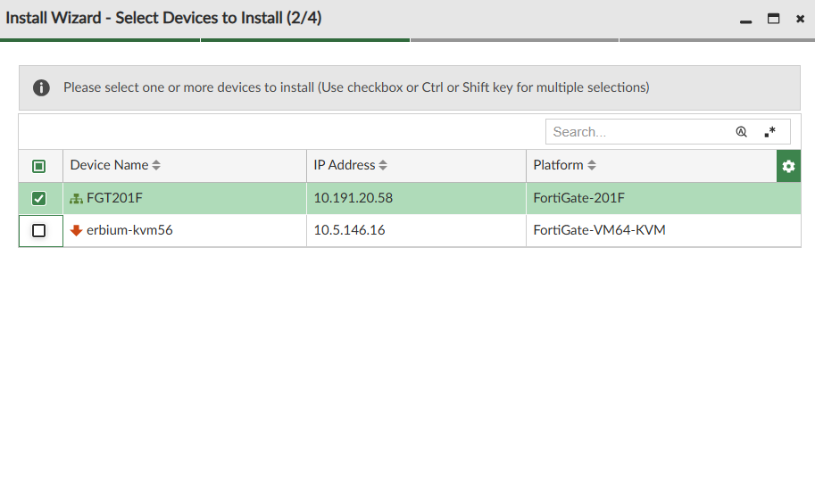Focus the Search input field
This screenshot has width=815, height=504.
638,132
